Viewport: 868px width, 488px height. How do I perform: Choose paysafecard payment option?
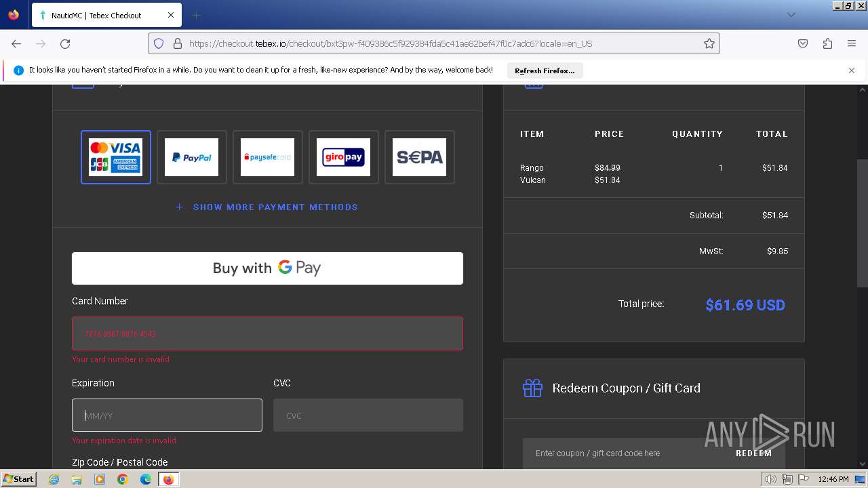[268, 157]
